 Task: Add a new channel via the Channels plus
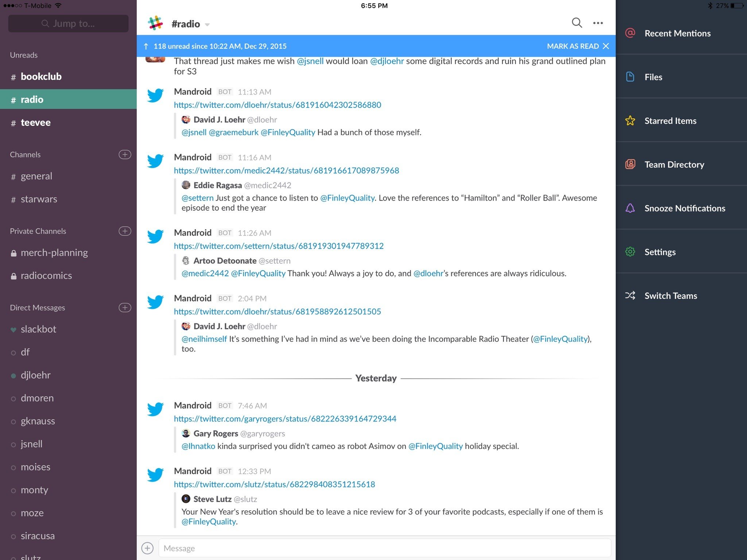click(125, 154)
